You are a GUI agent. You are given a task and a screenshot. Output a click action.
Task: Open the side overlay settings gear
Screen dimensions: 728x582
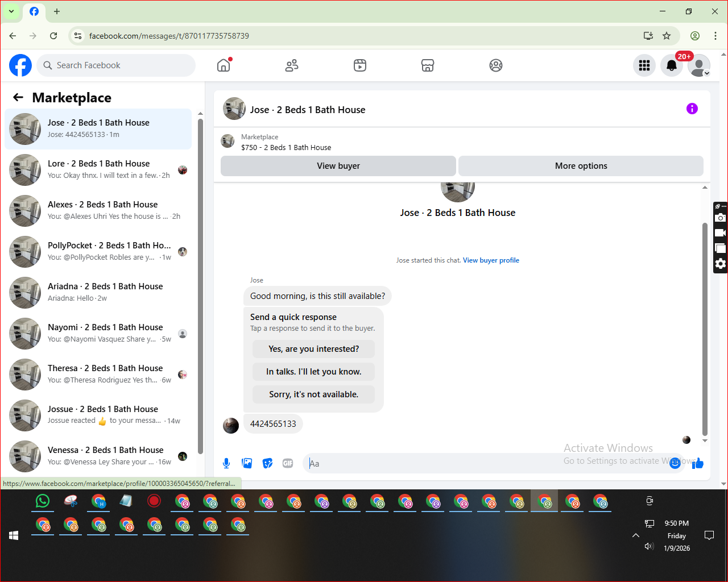[x=721, y=264]
